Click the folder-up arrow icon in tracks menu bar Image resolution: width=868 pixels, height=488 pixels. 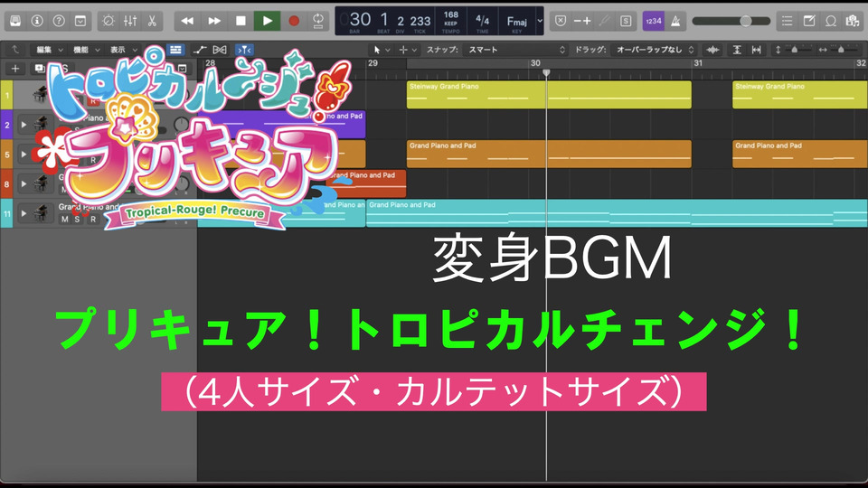pyautogui.click(x=15, y=50)
